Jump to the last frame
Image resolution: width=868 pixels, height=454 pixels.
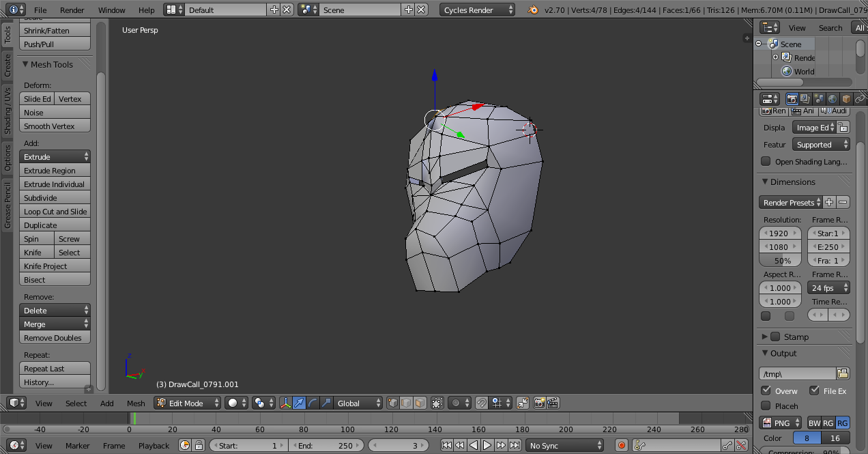[514, 445]
